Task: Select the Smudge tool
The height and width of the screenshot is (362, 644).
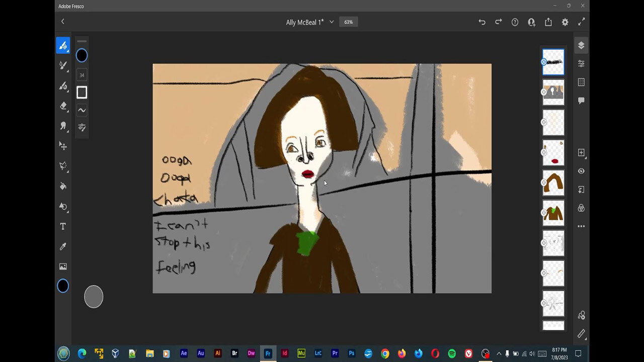Action: pyautogui.click(x=63, y=126)
